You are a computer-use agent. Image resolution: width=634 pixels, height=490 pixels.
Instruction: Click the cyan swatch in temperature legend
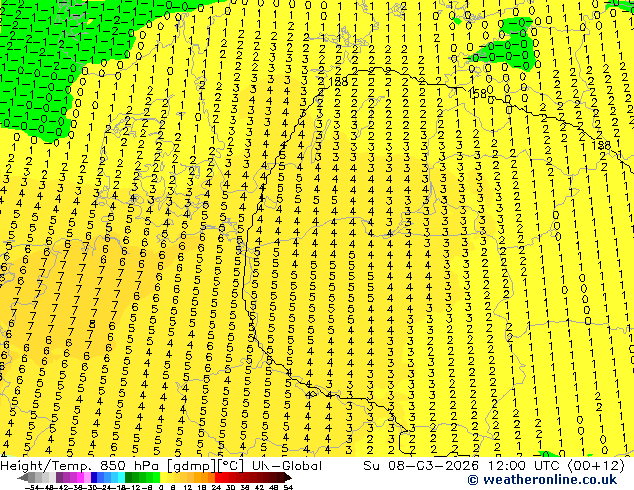(x=121, y=477)
